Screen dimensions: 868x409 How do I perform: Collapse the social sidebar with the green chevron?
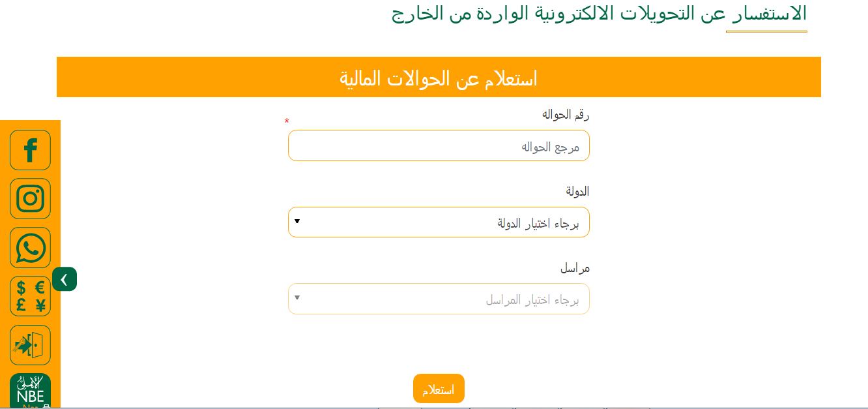point(65,279)
